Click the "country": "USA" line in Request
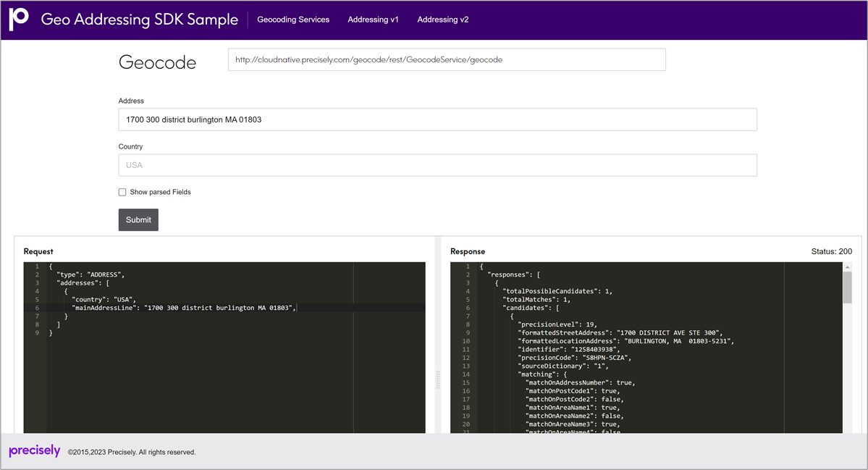The width and height of the screenshot is (868, 470). tap(104, 300)
